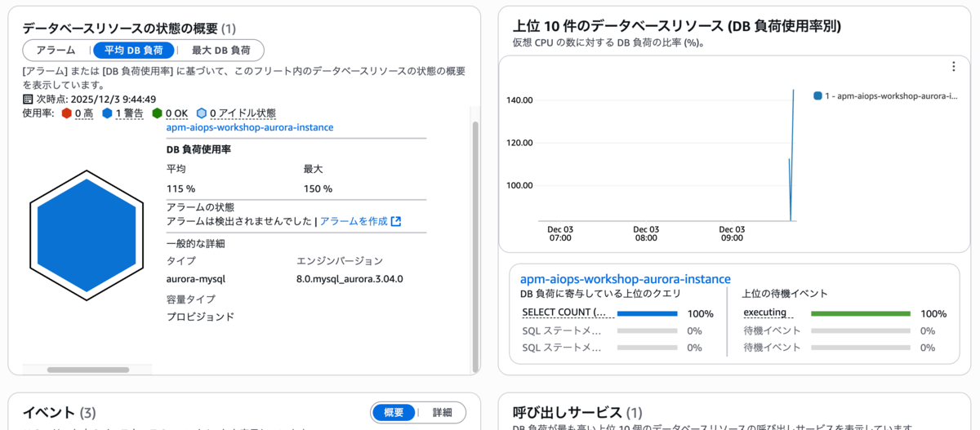Click the 115 % average value
This screenshot has width=980, height=430.
(180, 188)
